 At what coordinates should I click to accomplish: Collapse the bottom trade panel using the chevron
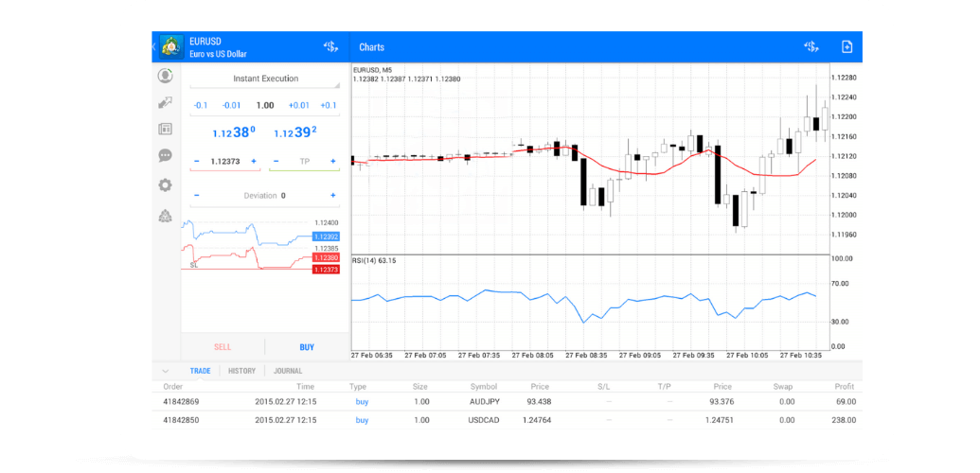pos(167,371)
